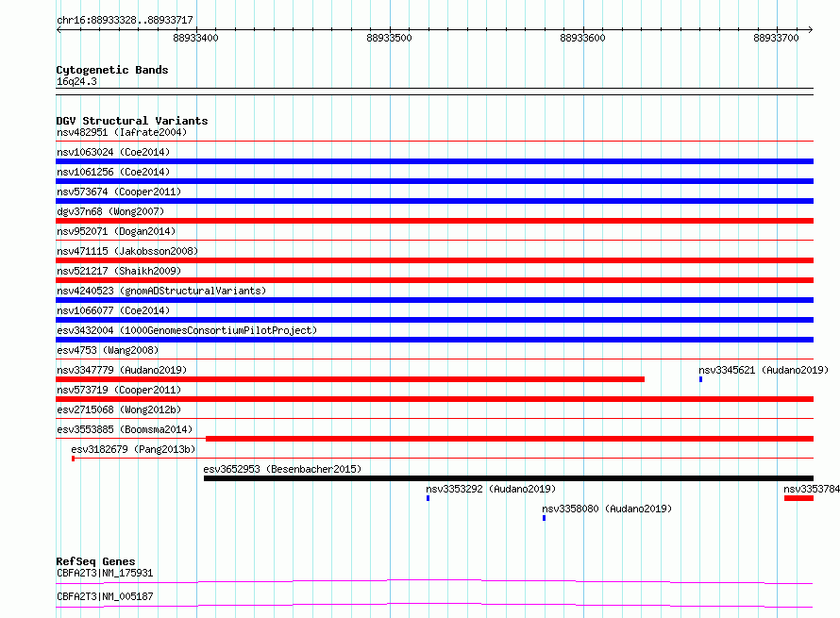Screen dimensions: 840x618
Task: Click nsv3347779 (Audano2019) label
Action: 122,370
